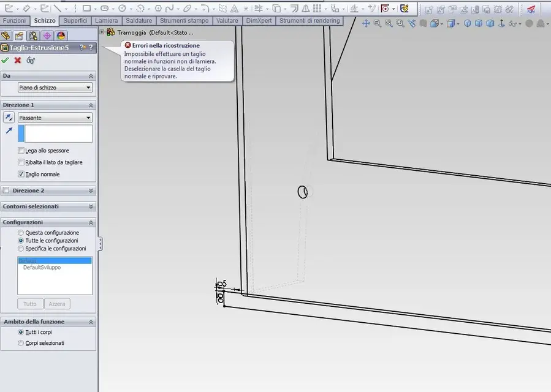Click the direction of extrusion selection box
Viewport: 551px width, 392px height.
(x=55, y=134)
